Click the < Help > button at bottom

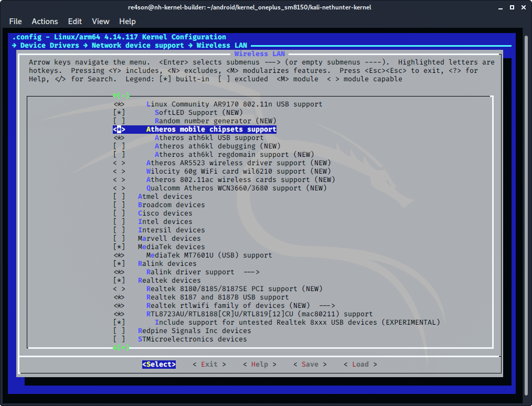259,364
